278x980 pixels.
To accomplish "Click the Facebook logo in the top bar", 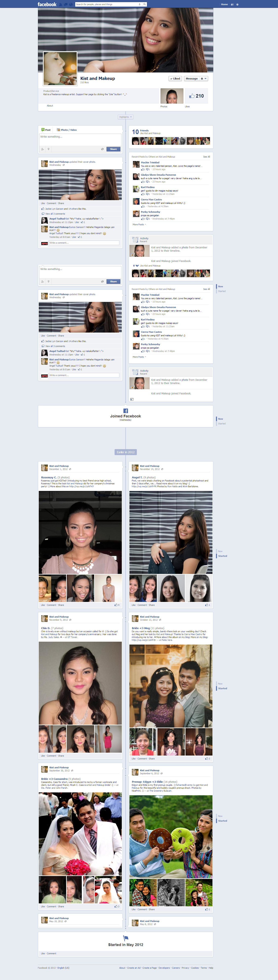I will coord(47,4).
